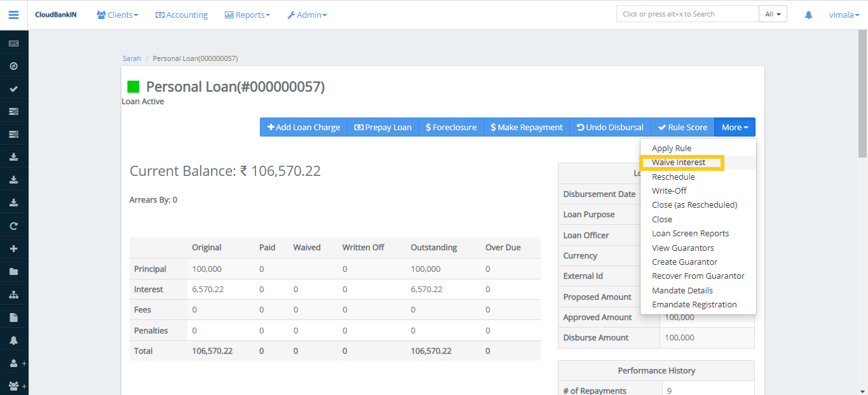Open the hamburger menu icon top left
This screenshot has width=868, height=395.
pos(13,14)
